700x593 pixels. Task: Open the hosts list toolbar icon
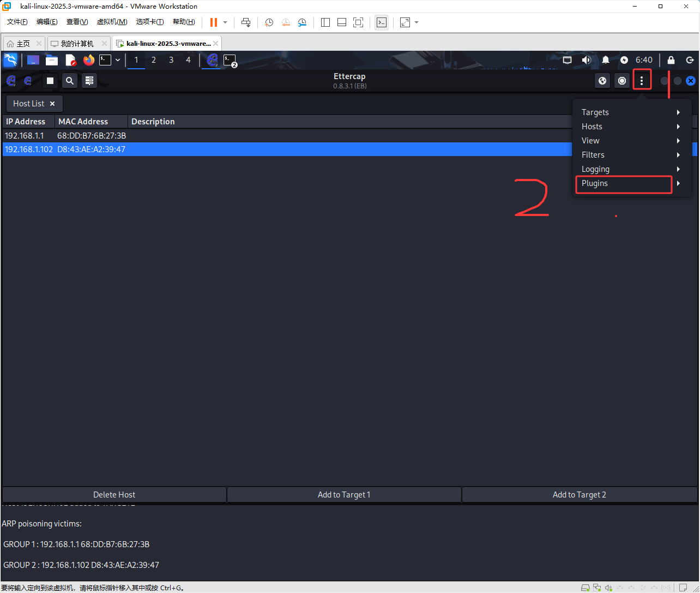[90, 81]
